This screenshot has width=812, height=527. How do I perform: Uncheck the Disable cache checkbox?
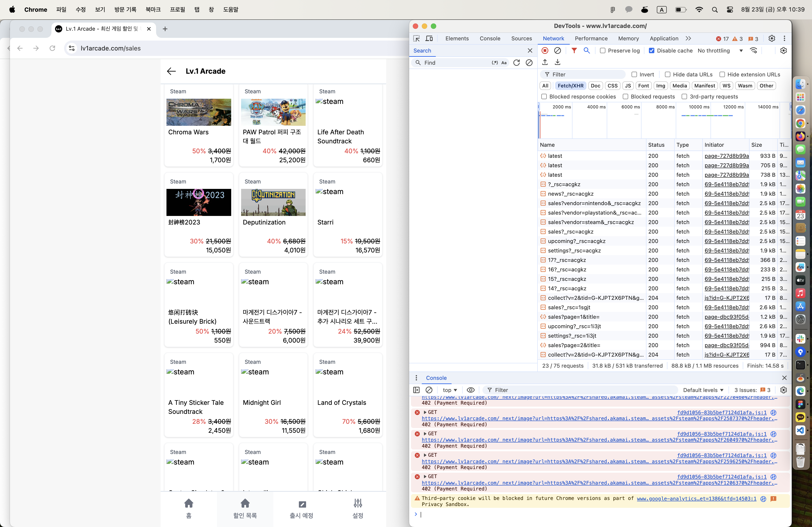652,50
